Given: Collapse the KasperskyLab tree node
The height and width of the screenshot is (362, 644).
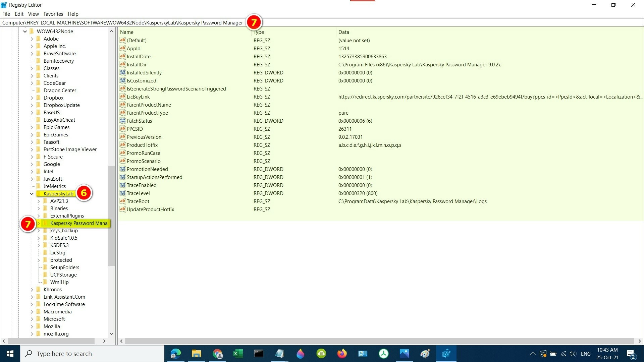Looking at the screenshot, I should click(x=32, y=194).
